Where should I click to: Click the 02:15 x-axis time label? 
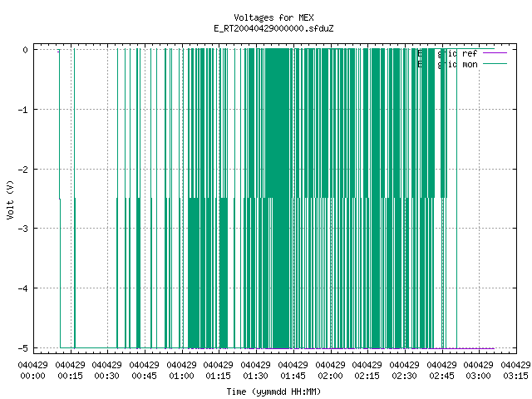[367, 376]
